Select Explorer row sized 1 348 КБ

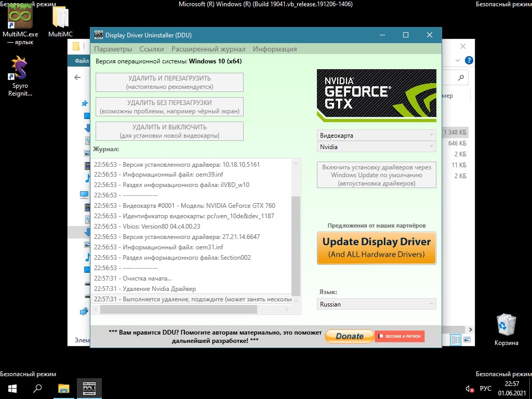pyautogui.click(x=455, y=132)
